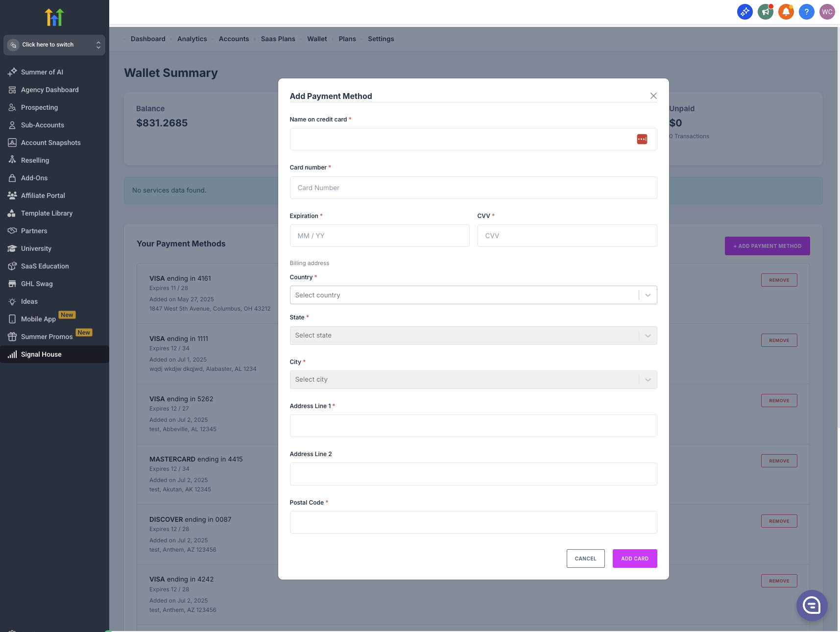The image size is (840, 632).
Task: Remove the DISCOVER ending in 0087 card
Action: click(779, 521)
